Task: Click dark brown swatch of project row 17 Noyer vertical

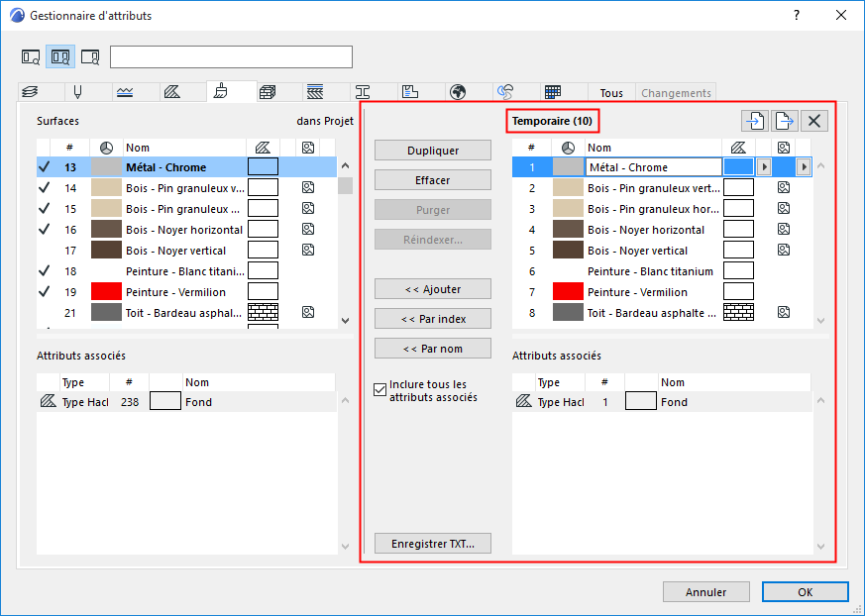Action: 106,251
